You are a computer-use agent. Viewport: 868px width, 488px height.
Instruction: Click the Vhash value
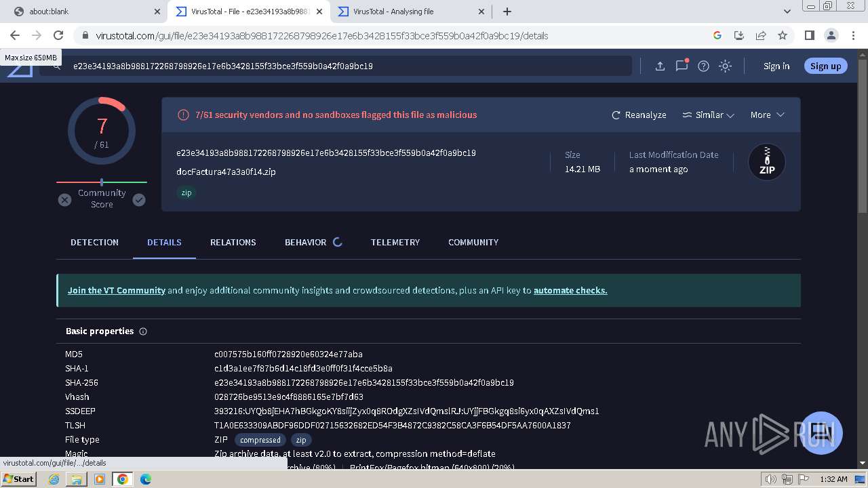click(289, 396)
